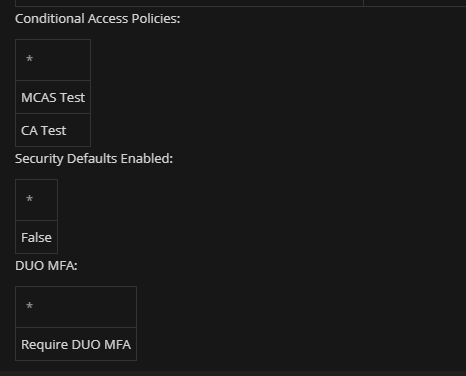Click the Security Defaults Enabled heading
The height and width of the screenshot is (376, 466).
94,159
